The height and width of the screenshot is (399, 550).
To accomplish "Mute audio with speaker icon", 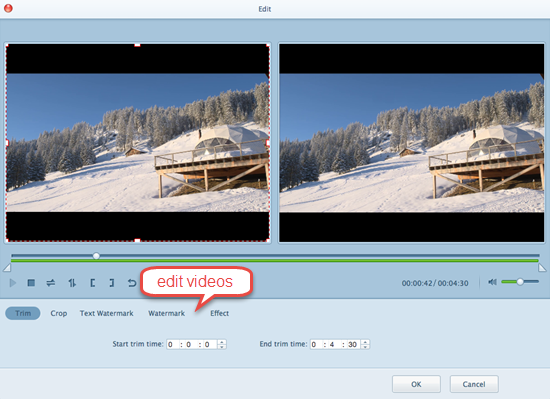I will pos(492,282).
